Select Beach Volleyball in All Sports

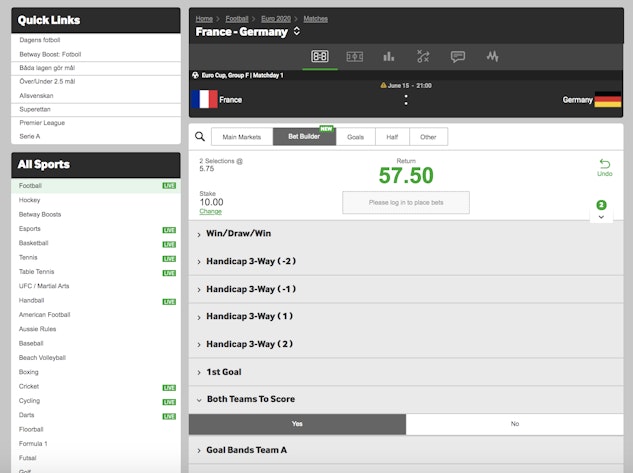[x=96, y=358]
